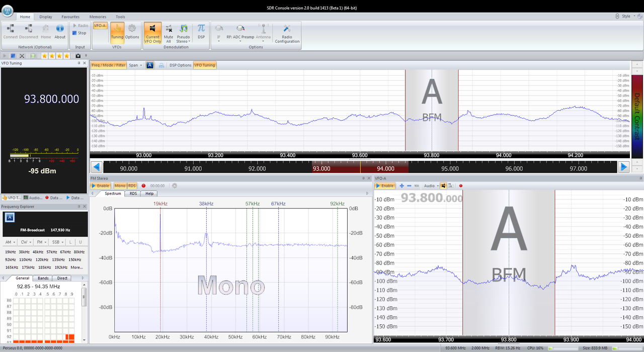Click the 93.800.000 frequency display in VFO Tuning

click(x=52, y=99)
